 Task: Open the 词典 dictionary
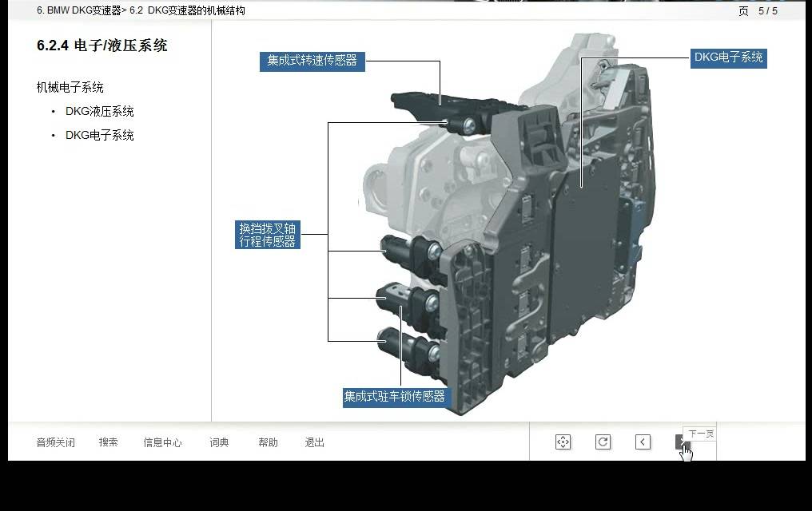[x=219, y=442]
